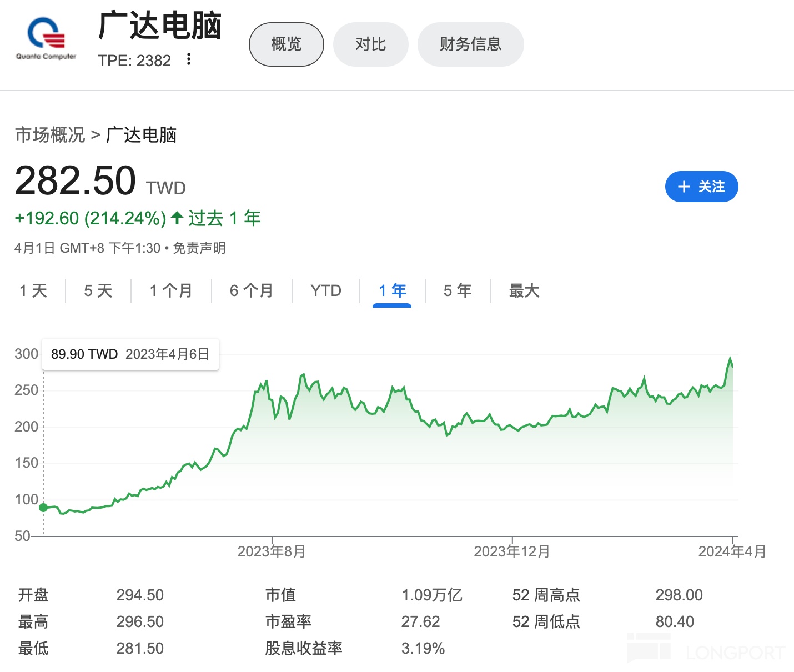This screenshot has height=672, width=794.
Task: Select the 概览 overview tab
Action: click(x=286, y=44)
